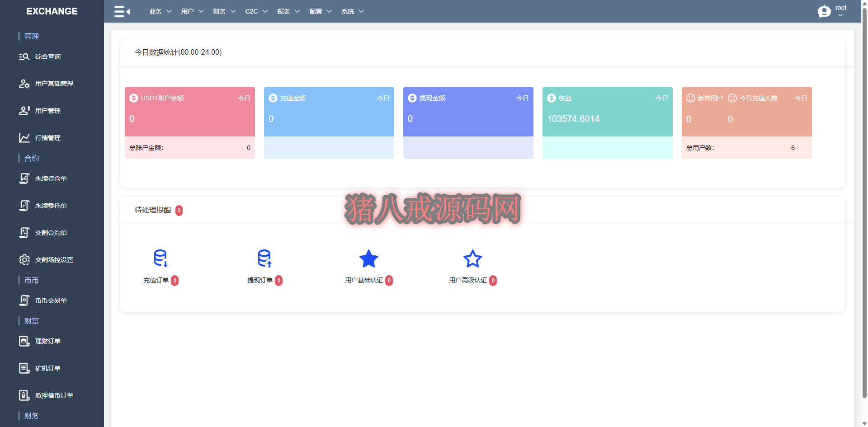The height and width of the screenshot is (427, 868).
Task: Click the 充值订单 database icon
Action: tap(161, 258)
